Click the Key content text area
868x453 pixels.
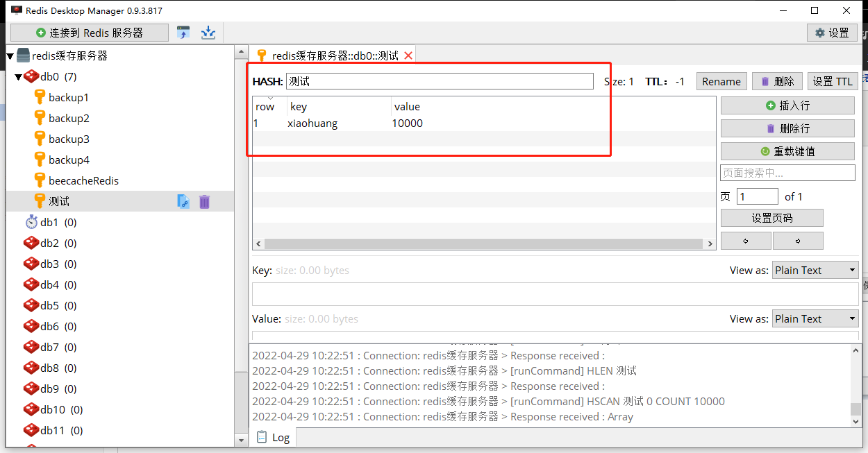pos(555,294)
